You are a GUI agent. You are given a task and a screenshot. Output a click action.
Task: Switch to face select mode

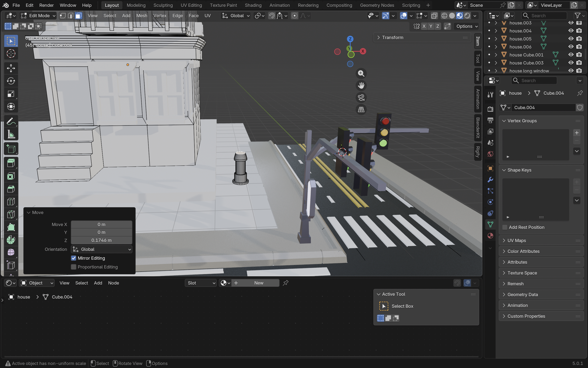click(78, 16)
